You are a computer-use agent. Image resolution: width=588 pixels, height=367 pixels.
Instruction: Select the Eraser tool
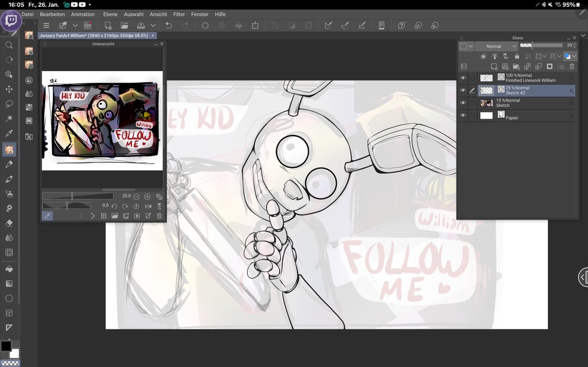coord(9,223)
